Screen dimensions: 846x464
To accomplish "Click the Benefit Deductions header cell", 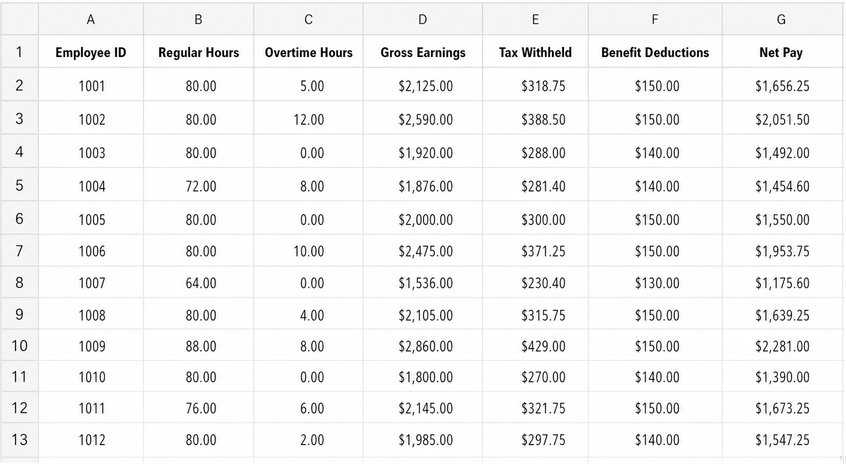I will (655, 52).
